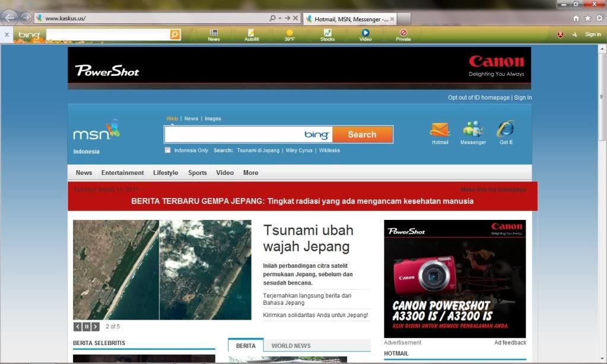
Task: Close the Hotmail, MSN, Messenger tab
Action: pos(392,18)
